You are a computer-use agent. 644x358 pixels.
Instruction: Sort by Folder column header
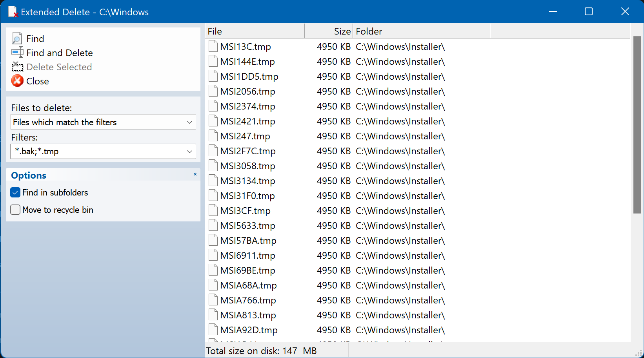422,31
